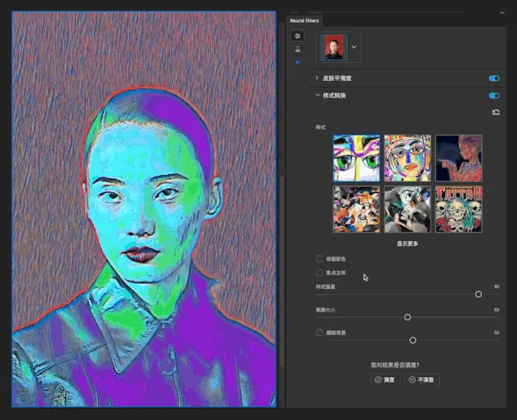Click the 样式 label text
Viewport: 517px width, 420px height.
(x=320, y=127)
